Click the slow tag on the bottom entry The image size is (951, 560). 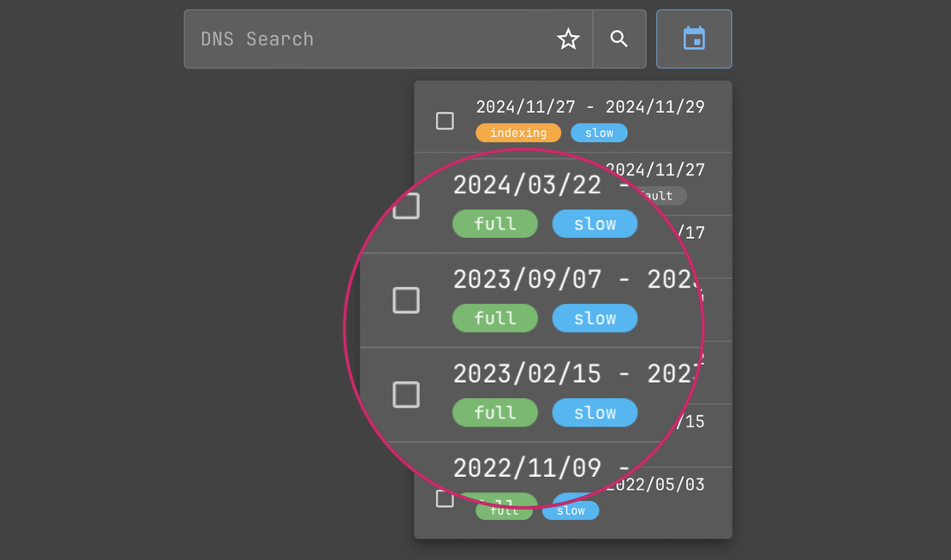click(x=571, y=509)
